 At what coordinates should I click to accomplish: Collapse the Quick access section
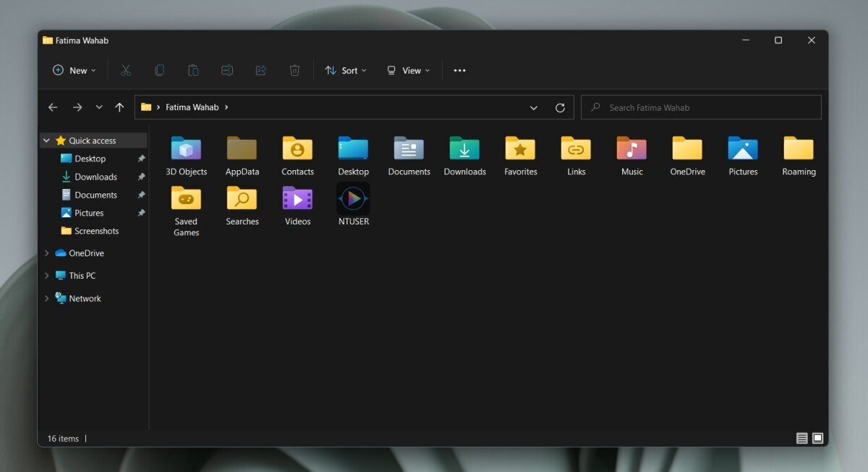coord(46,140)
